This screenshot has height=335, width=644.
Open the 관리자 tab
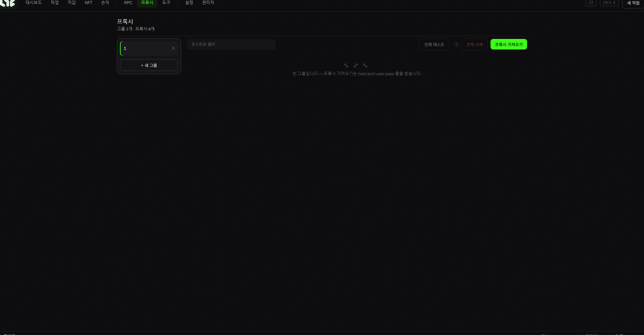point(208,3)
